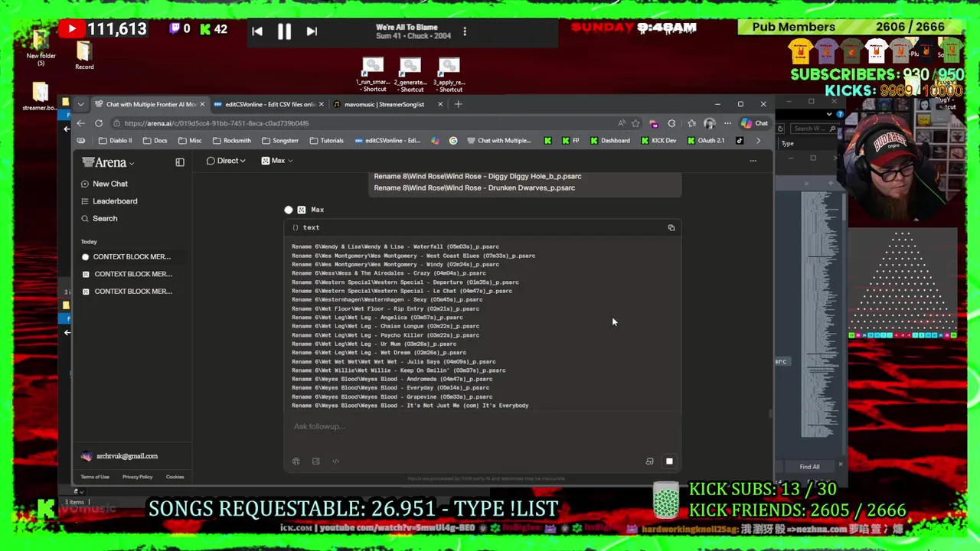Close the editCSVonline tab
This screenshot has height=551, width=980.
point(321,104)
